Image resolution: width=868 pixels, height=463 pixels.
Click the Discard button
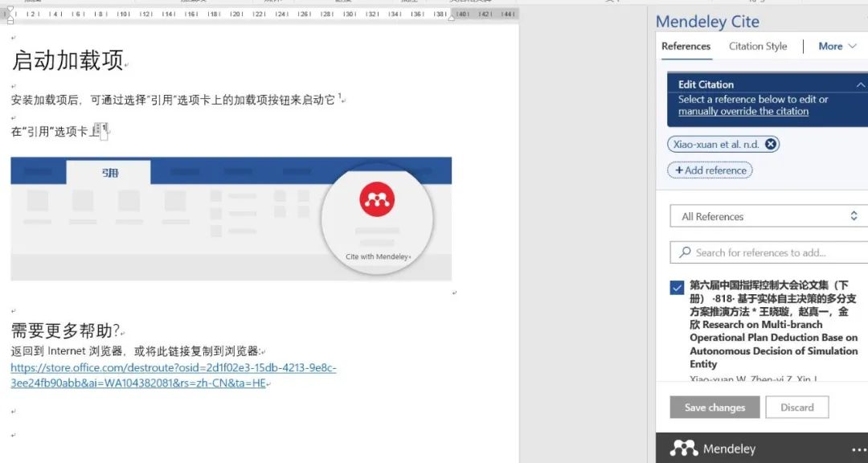click(x=797, y=407)
